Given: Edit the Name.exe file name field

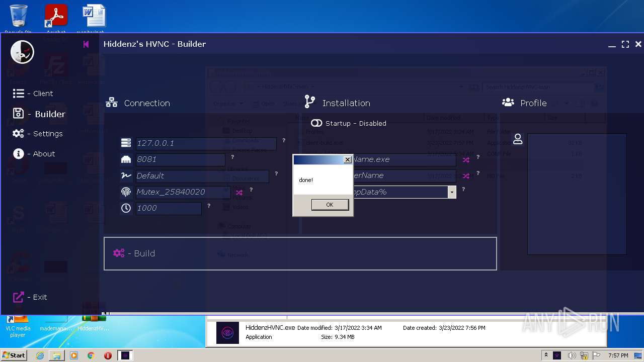Looking at the screenshot, I should [405, 159].
